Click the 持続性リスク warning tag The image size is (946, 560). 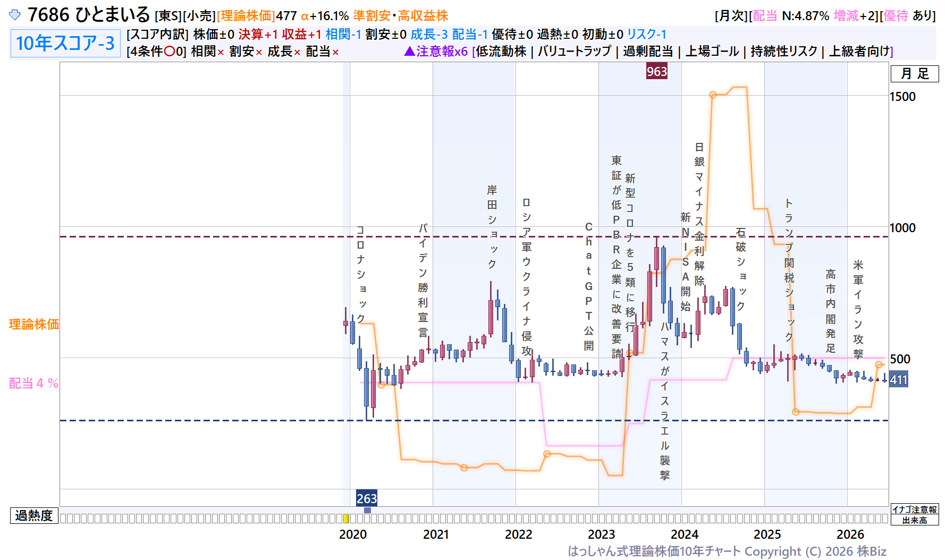784,52
